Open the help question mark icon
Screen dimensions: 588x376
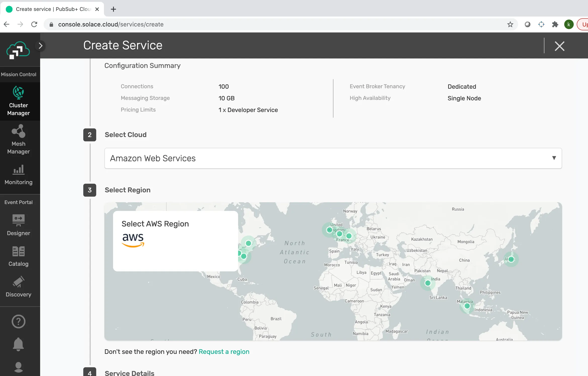(19, 321)
